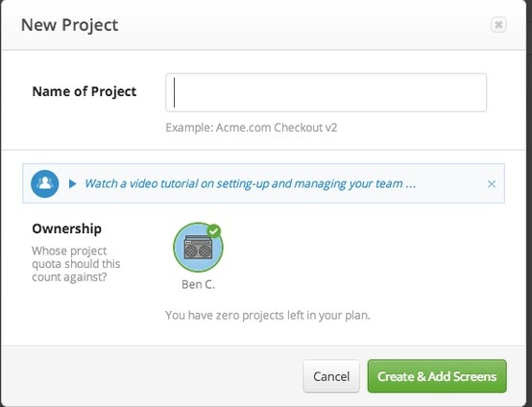Click the zero projects left message
The height and width of the screenshot is (407, 532).
268,316
